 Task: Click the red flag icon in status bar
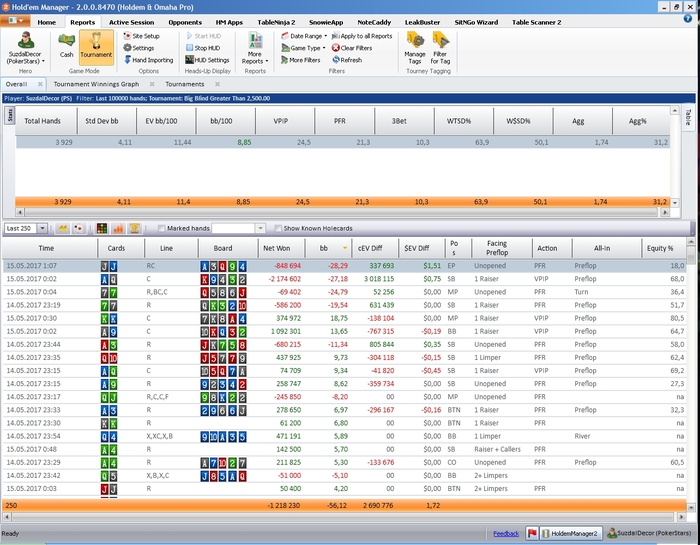(532, 533)
